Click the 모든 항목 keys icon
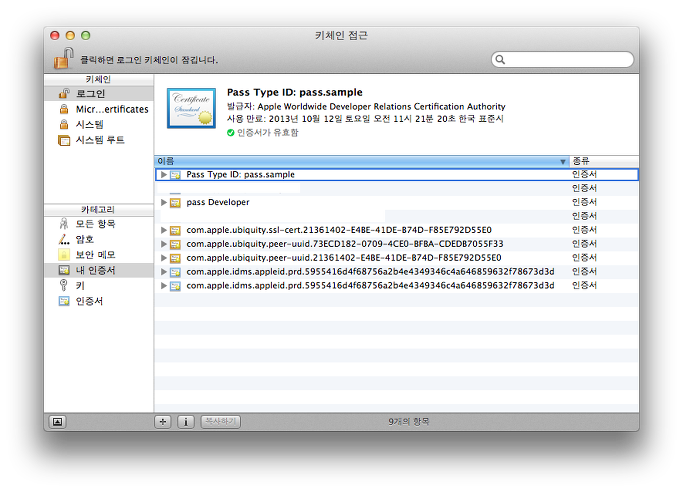 64,224
